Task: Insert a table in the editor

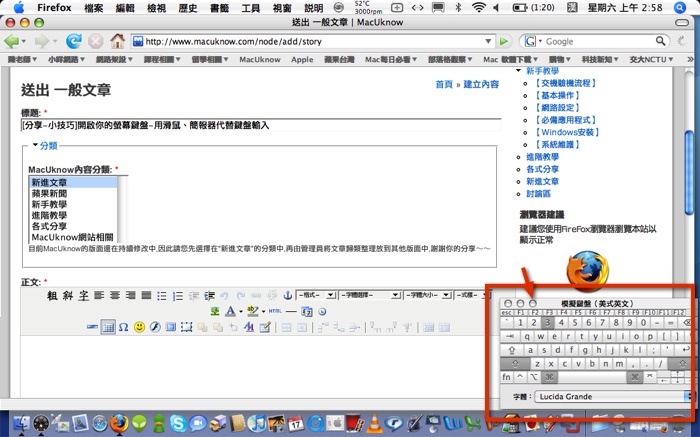Action: coord(108,327)
